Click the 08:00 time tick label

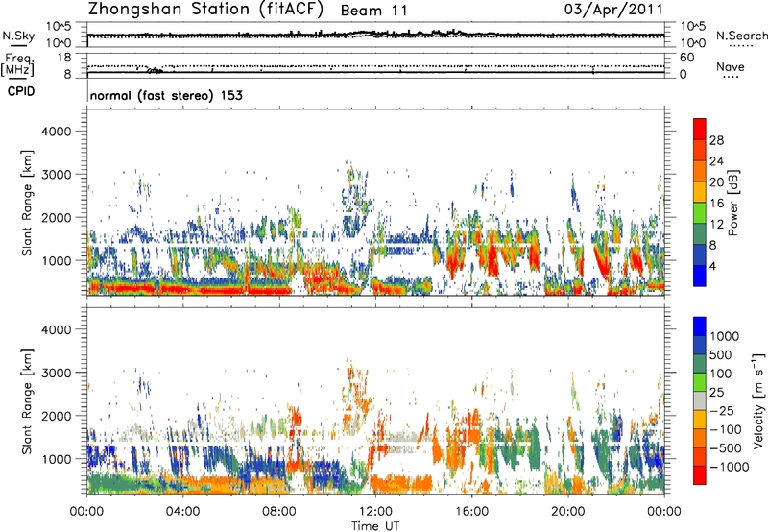point(278,512)
